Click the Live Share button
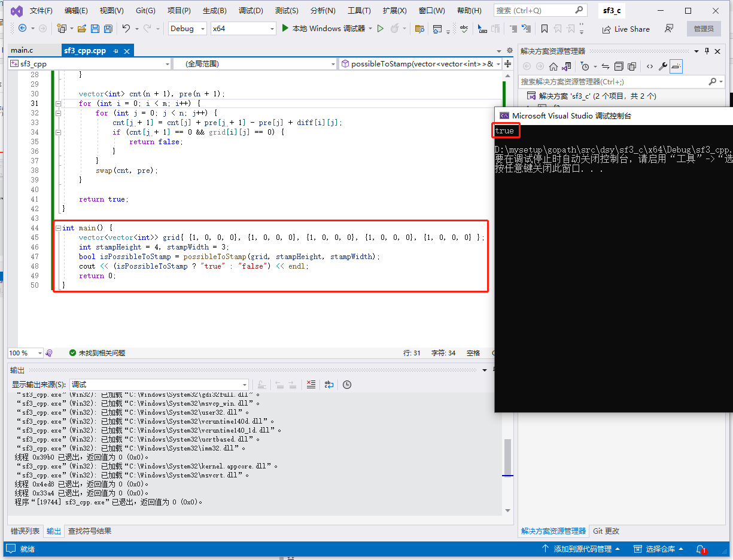 (626, 29)
